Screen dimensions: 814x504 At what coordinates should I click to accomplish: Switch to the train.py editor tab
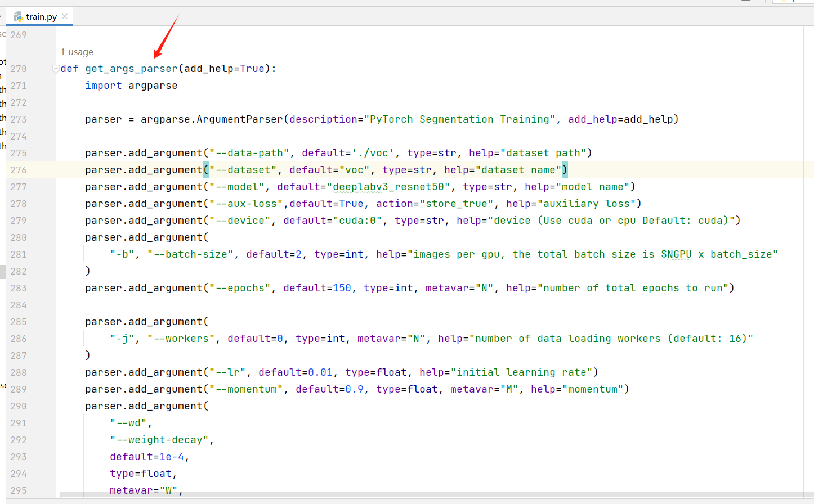click(41, 16)
